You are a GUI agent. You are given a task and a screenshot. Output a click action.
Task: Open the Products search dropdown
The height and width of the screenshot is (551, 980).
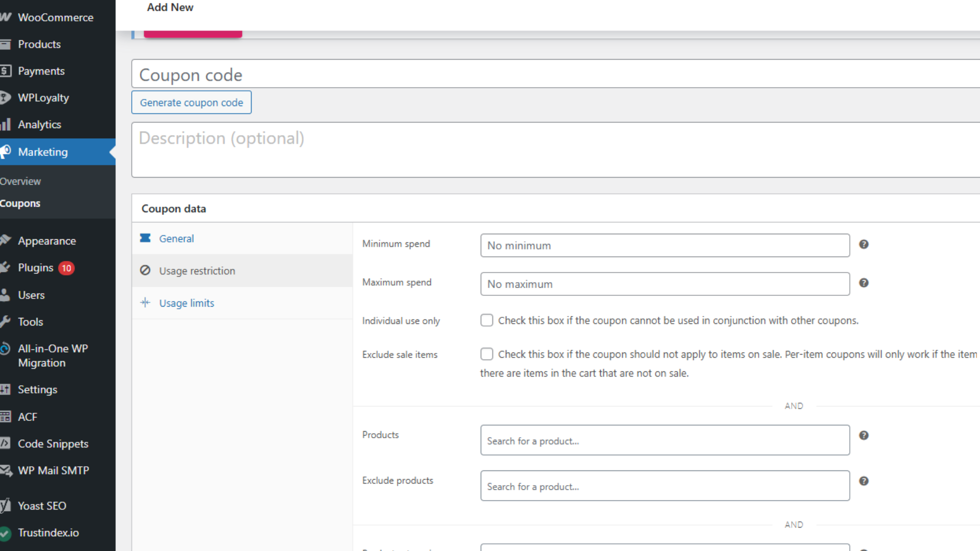[665, 441]
